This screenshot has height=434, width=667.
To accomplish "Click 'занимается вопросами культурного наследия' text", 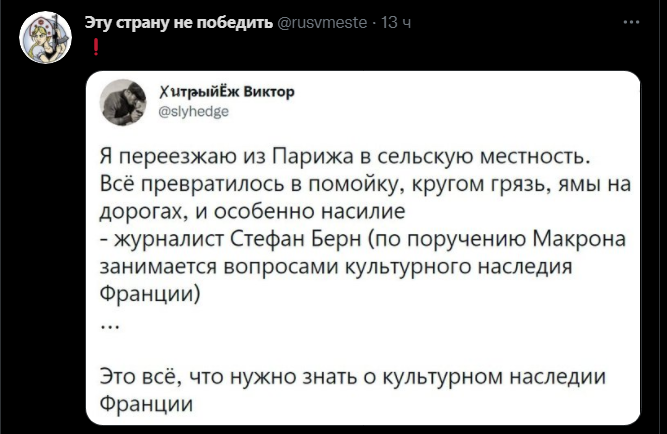I will point(336,266).
